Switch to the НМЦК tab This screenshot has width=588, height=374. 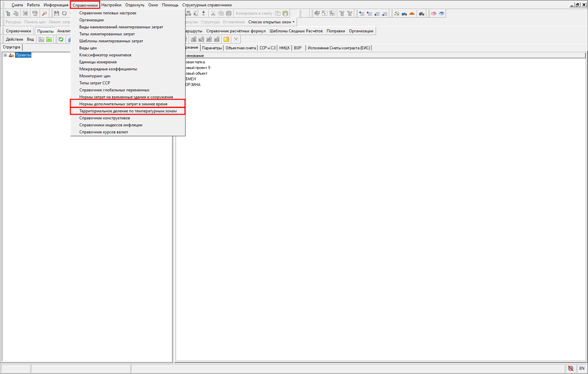point(284,48)
